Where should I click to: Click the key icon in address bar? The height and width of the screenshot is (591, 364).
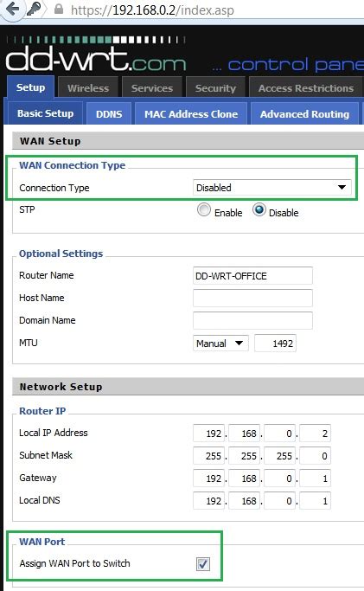pyautogui.click(x=34, y=9)
